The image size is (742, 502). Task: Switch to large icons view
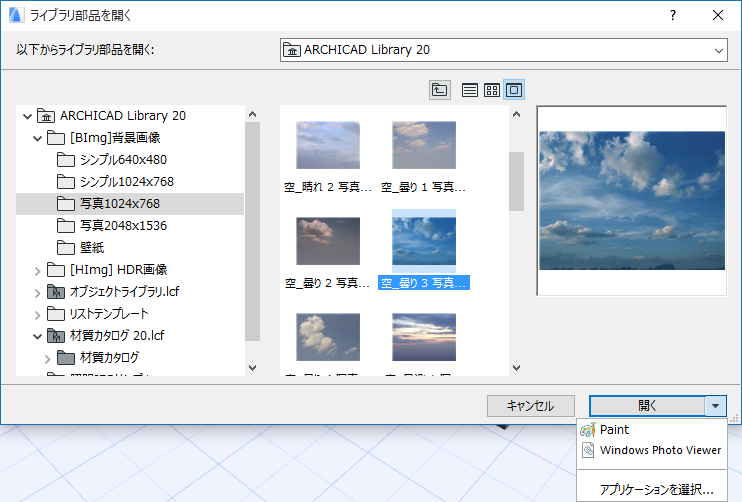click(x=514, y=90)
